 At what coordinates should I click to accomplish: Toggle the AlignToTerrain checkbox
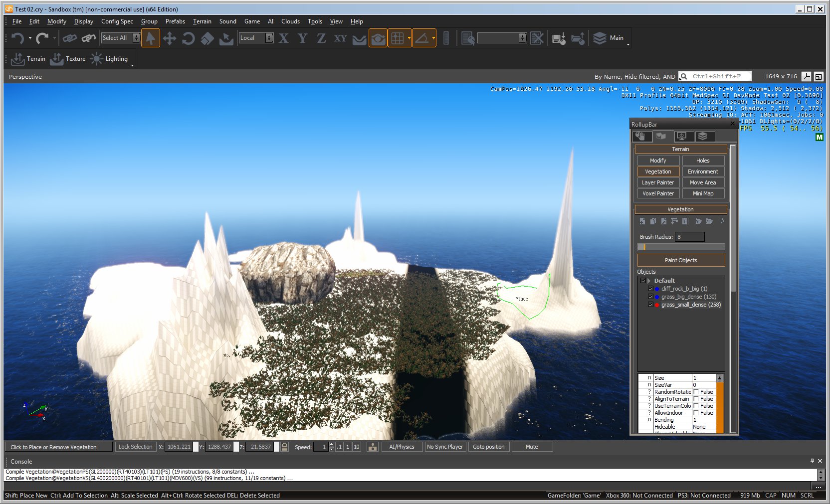click(x=696, y=399)
